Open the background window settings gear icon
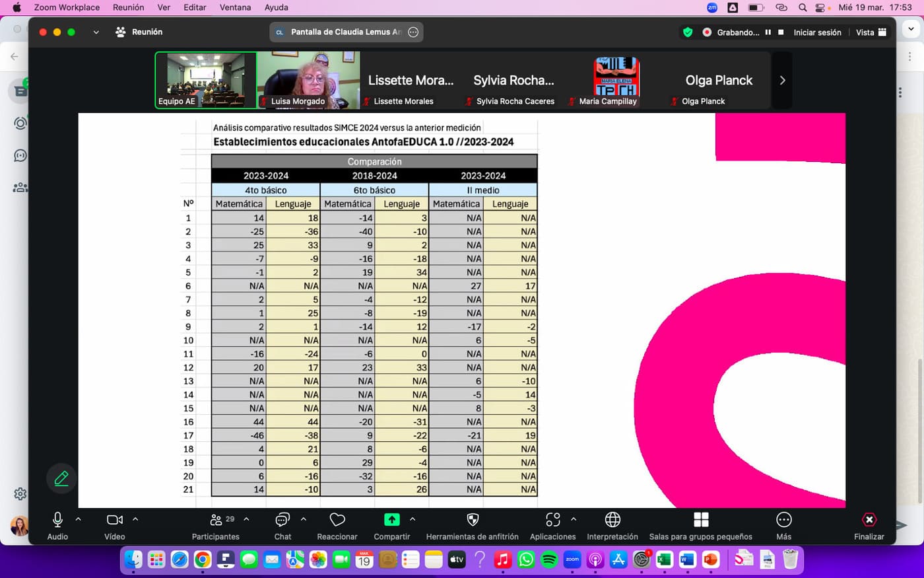 click(20, 493)
